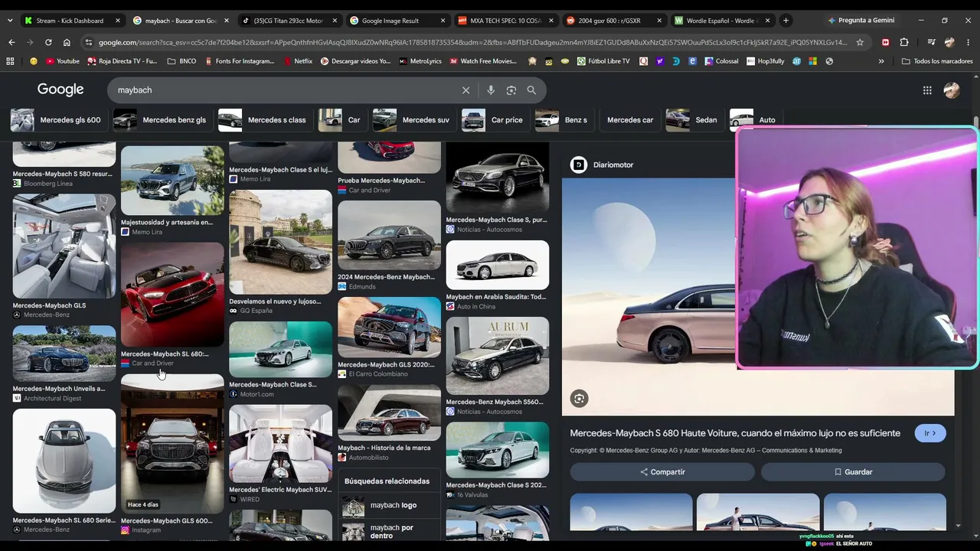This screenshot has height=551, width=980.
Task: Click Compartir to share image
Action: coord(662,472)
